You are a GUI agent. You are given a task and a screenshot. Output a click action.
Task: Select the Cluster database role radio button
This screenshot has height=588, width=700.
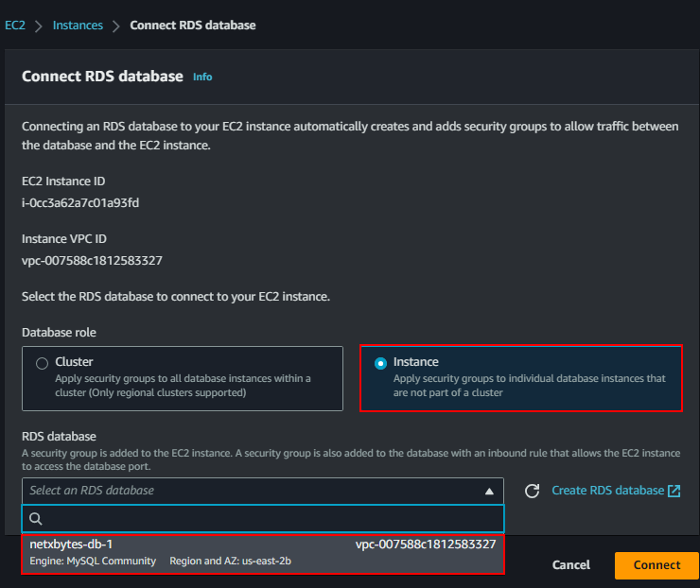(x=41, y=363)
